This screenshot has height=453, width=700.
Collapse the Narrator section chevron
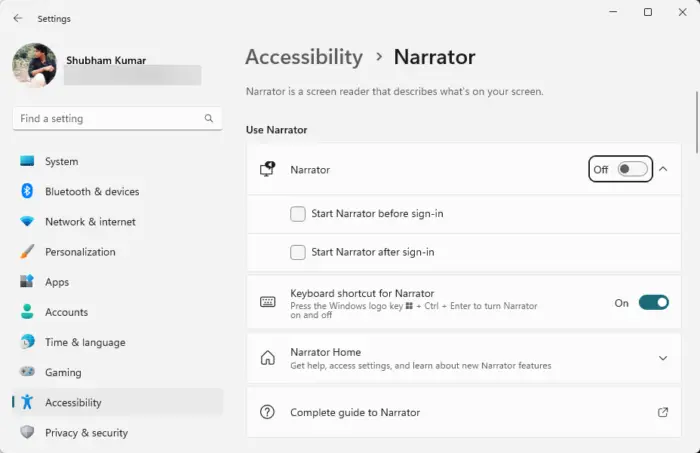[663, 169]
